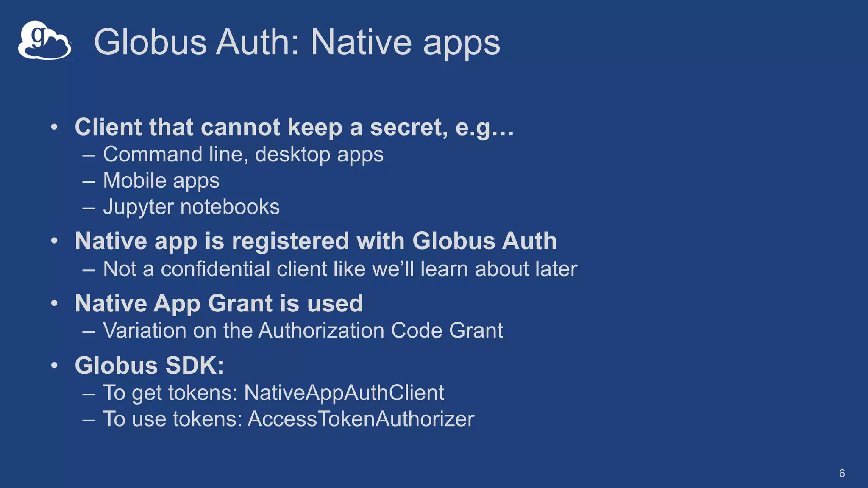Click 'Client that cannot keep a secret, e.g…'
This screenshot has width=868, height=488.
click(x=295, y=128)
